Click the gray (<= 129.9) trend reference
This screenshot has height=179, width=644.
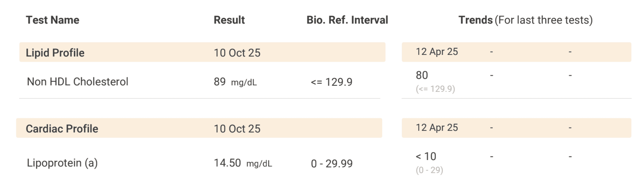(x=435, y=89)
